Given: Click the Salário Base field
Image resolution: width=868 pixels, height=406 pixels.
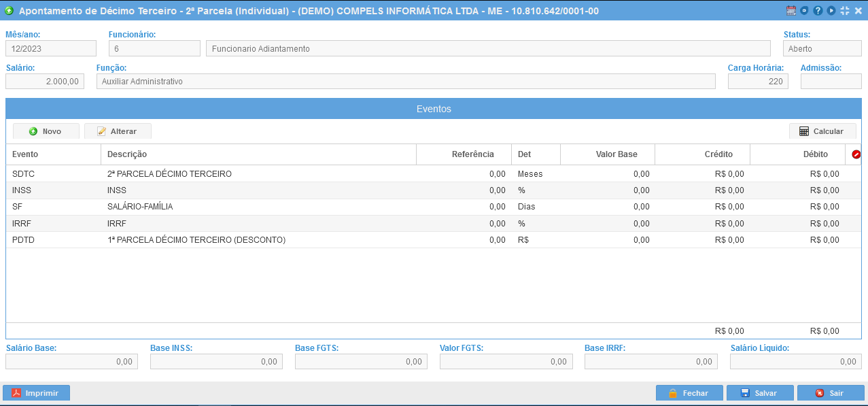Looking at the screenshot, I should point(71,361).
